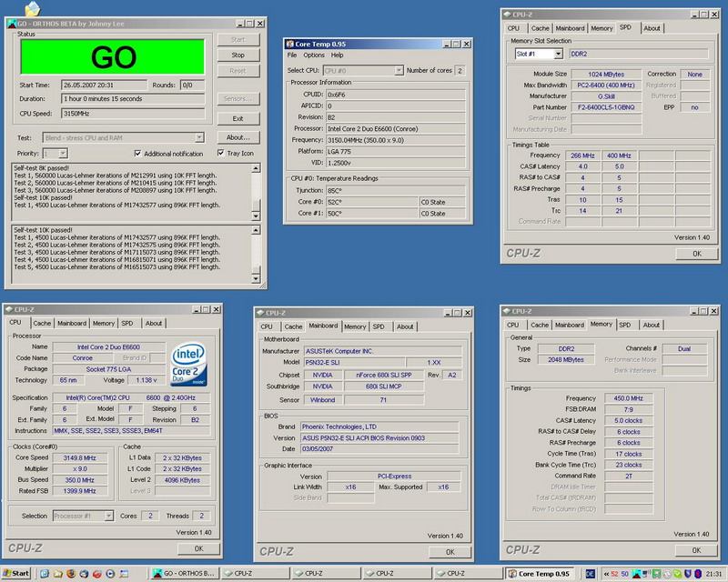Image resolution: width=728 pixels, height=582 pixels.
Task: Toggle the Additional notification checkbox
Action: pos(137,153)
